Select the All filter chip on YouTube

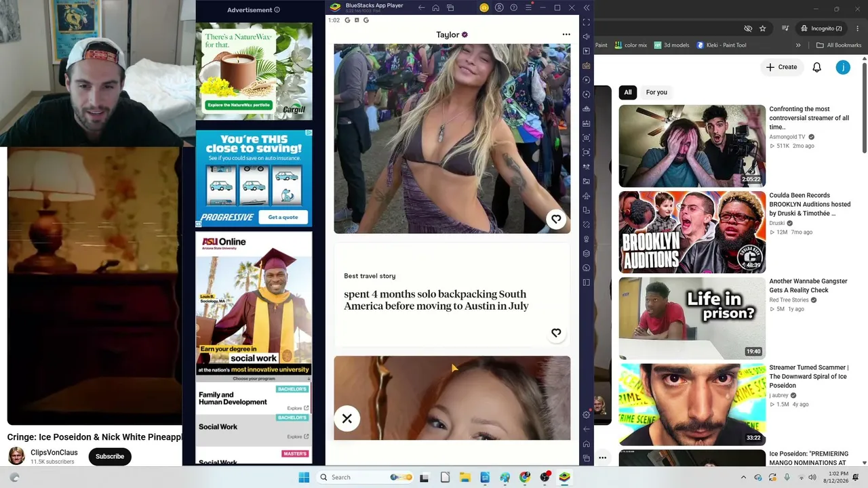(x=628, y=92)
